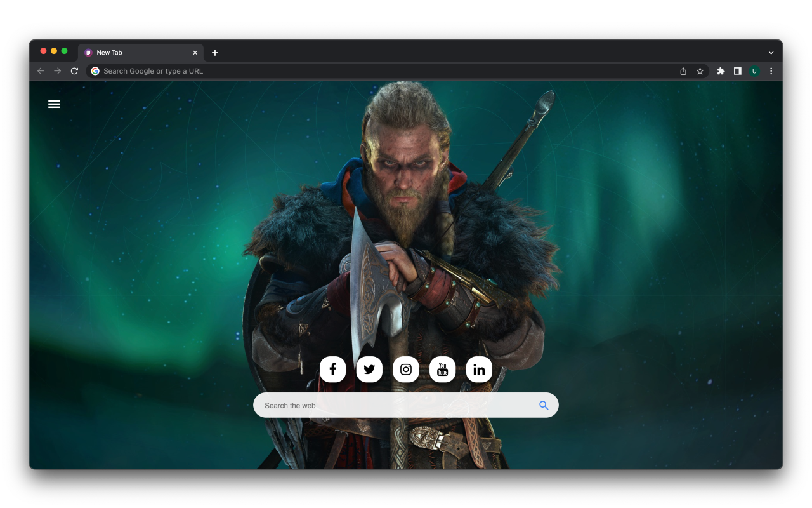The image size is (812, 508).
Task: Focus the Google address bar
Action: [398, 71]
